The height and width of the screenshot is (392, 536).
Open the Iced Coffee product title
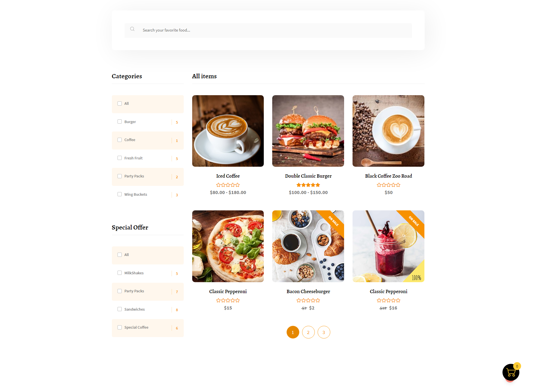(x=228, y=176)
